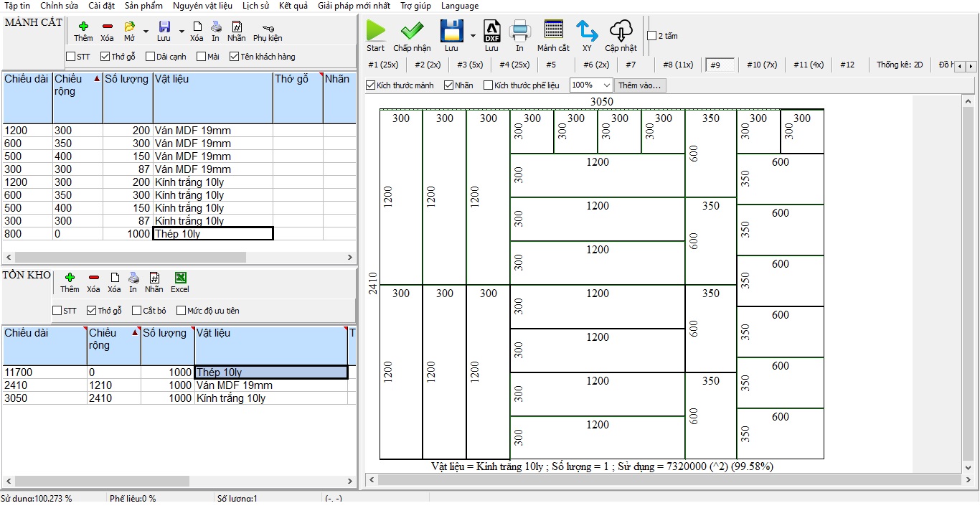Click the green Start play icon
The image size is (980, 521).
click(x=375, y=32)
